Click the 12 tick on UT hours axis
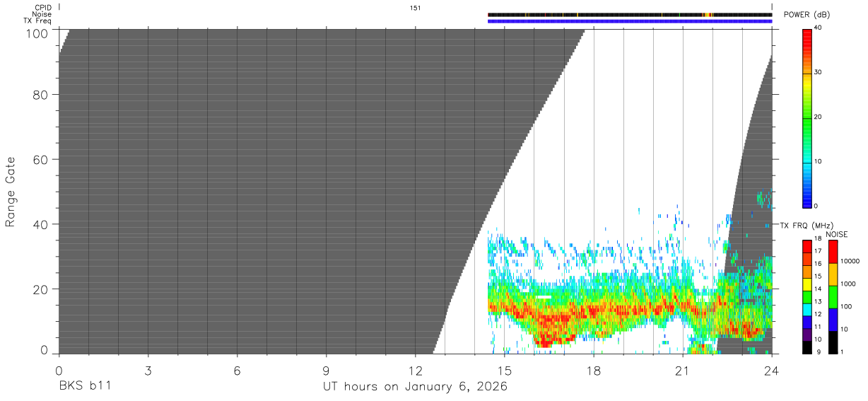Image resolution: width=868 pixels, height=401 pixels. pos(415,371)
